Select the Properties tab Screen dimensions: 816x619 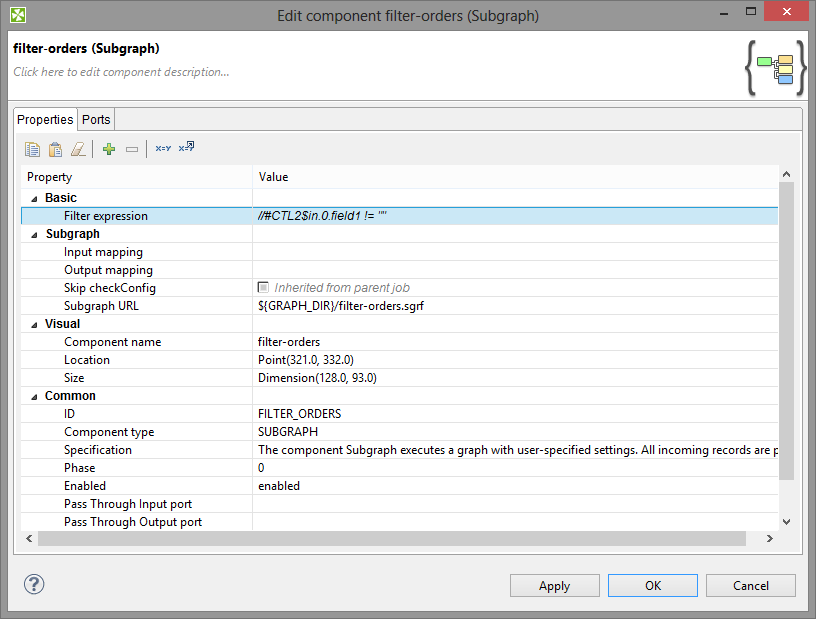point(46,120)
